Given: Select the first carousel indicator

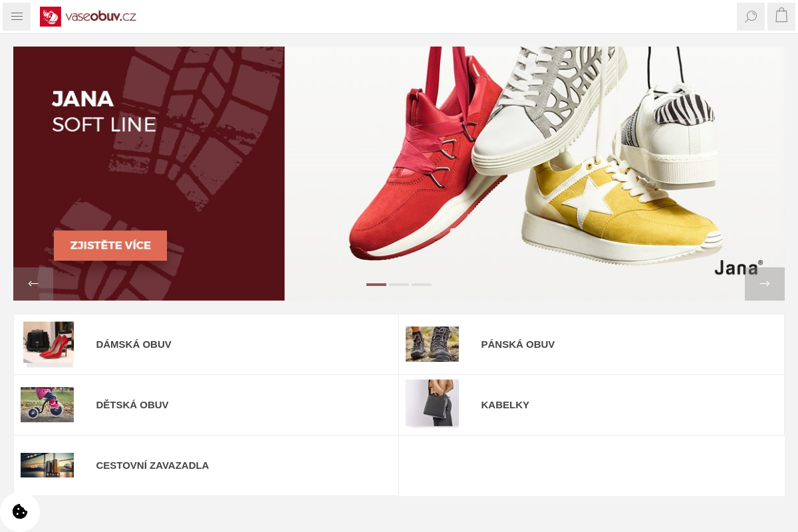Looking at the screenshot, I should tap(376, 285).
